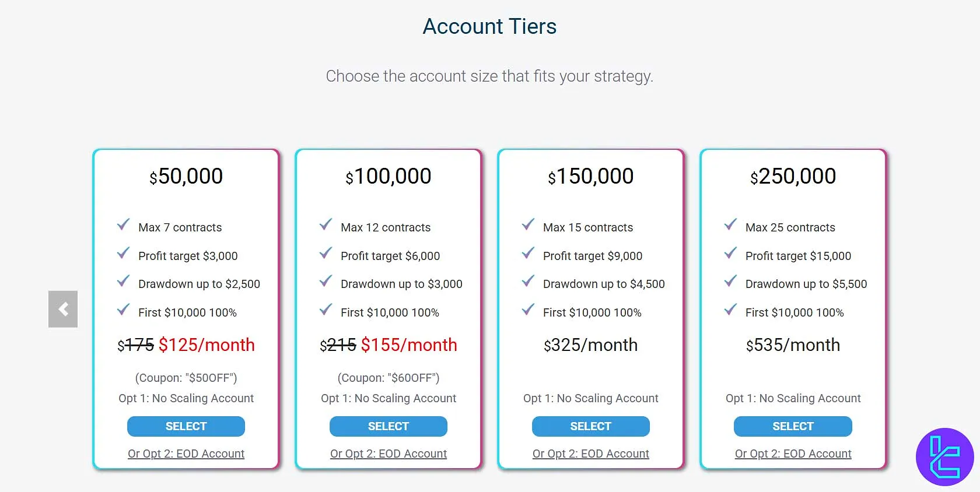Click the $535/month price text

[x=793, y=345]
